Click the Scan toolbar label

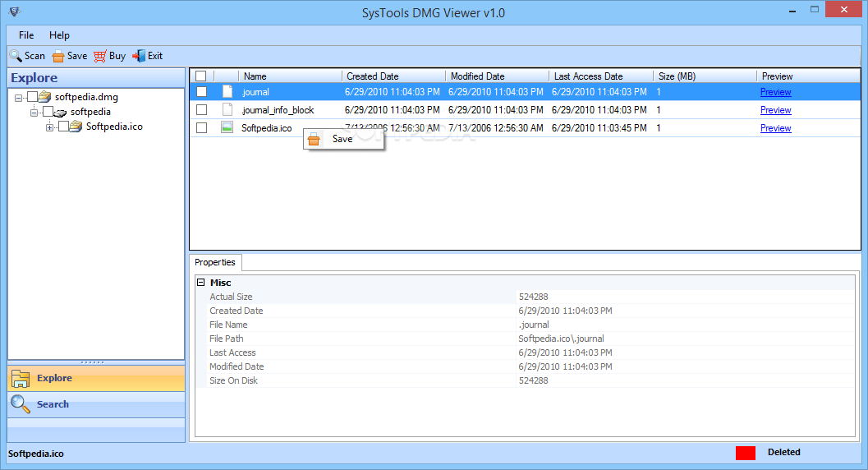pos(34,56)
